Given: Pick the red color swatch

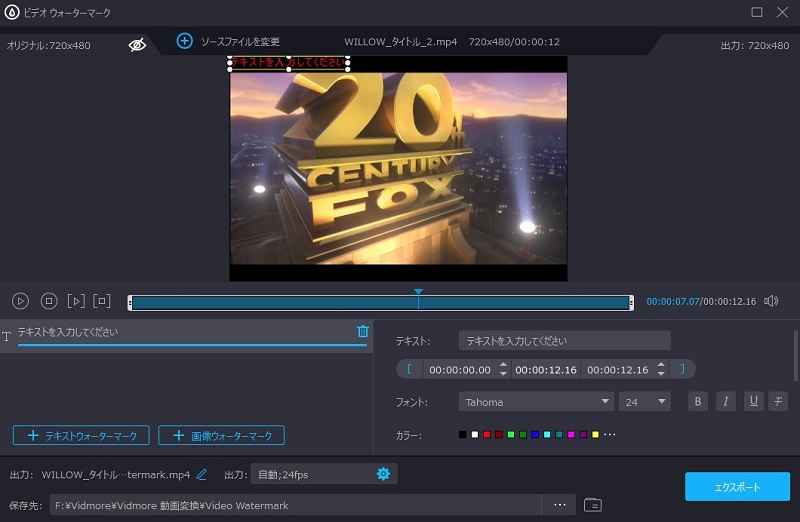Looking at the screenshot, I should pyautogui.click(x=486, y=435).
